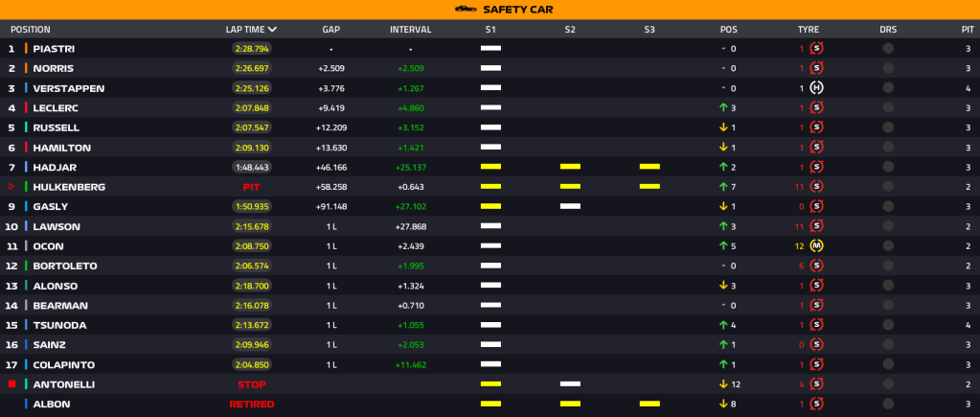This screenshot has width=980, height=417.
Task: Click Verstappen's DRS indicator dot
Action: pos(888,88)
